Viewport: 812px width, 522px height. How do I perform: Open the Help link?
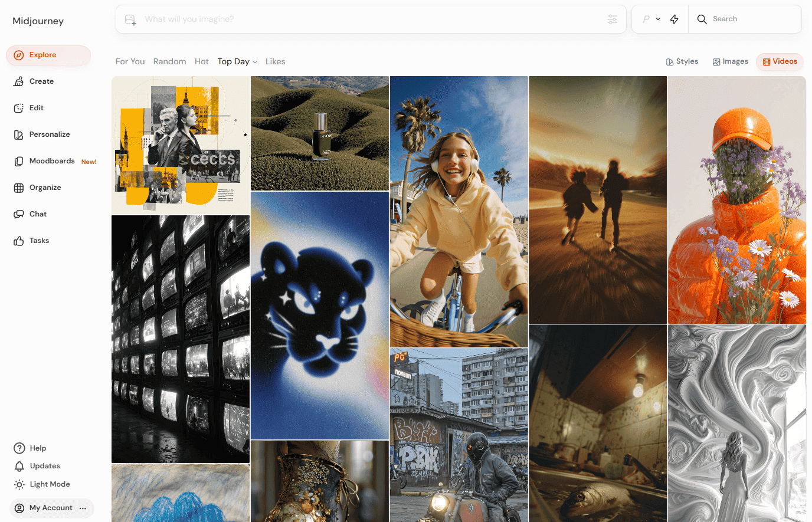38,448
